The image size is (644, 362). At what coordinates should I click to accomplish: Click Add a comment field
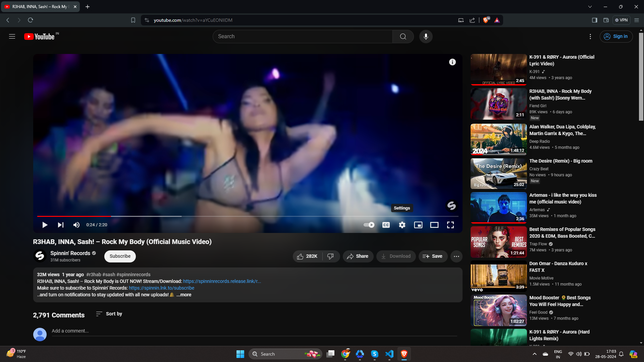pos(254,331)
